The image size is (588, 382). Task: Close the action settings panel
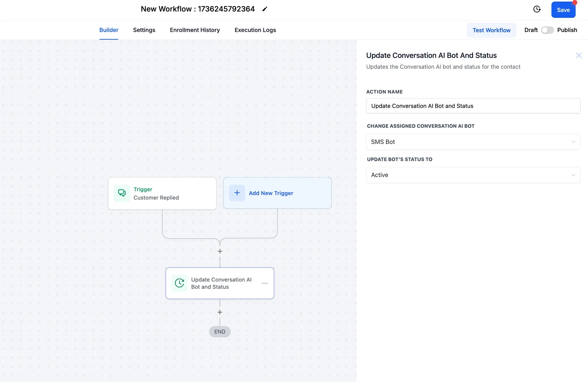tap(579, 55)
